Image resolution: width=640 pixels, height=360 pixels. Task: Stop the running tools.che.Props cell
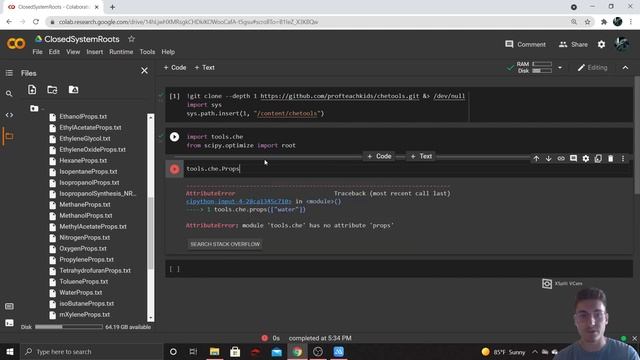174,169
